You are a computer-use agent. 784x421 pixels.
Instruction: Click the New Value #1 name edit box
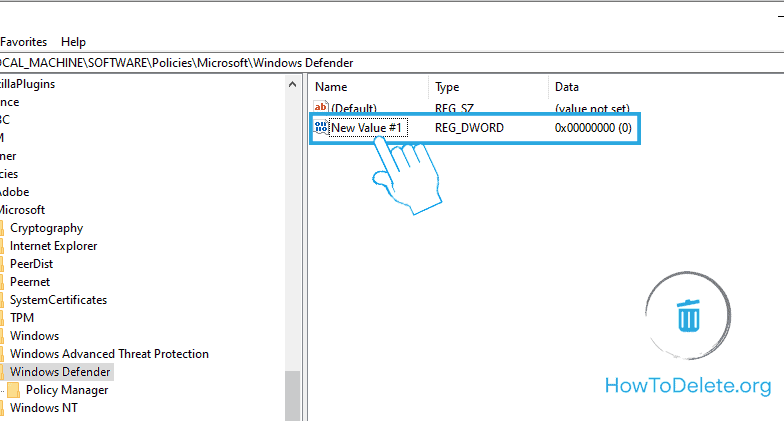pos(367,128)
